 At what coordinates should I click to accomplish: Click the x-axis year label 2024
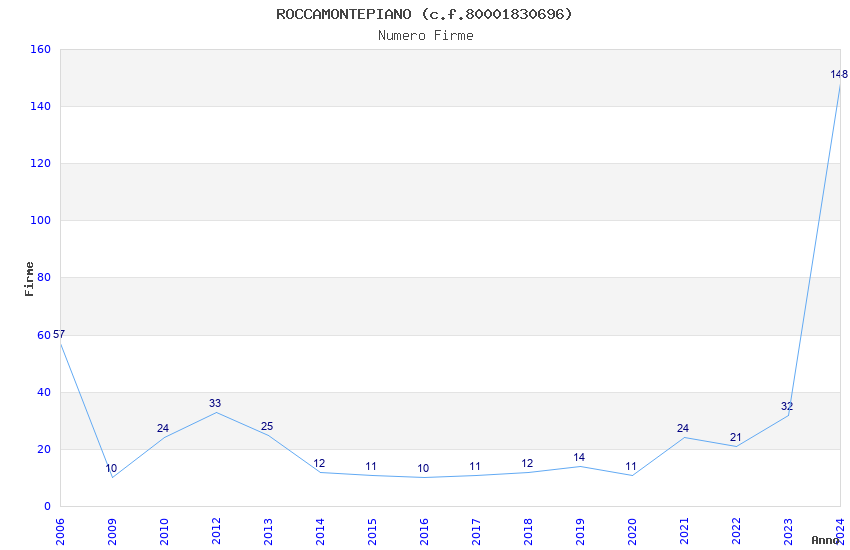coord(840,532)
